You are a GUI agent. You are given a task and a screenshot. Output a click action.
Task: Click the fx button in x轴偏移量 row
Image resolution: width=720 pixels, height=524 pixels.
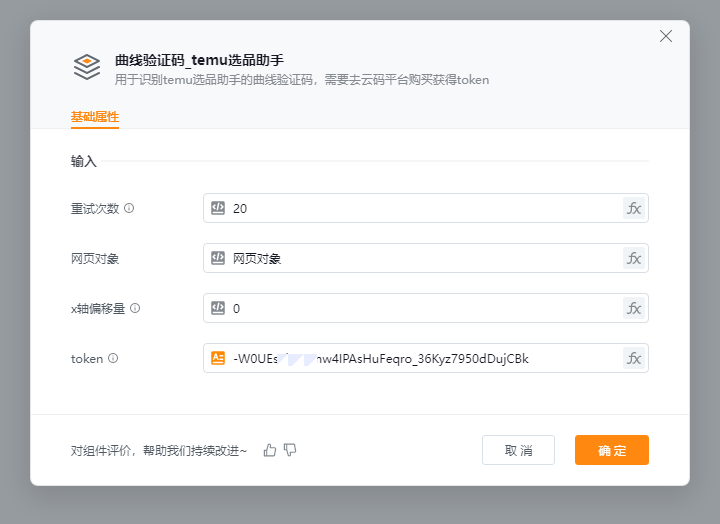[634, 308]
